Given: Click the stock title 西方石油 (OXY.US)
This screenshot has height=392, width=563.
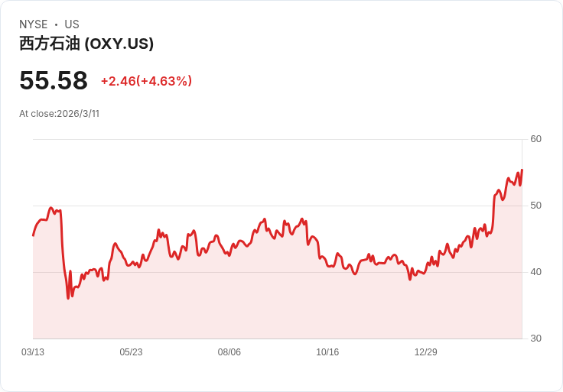Looking at the screenshot, I should coord(86,44).
